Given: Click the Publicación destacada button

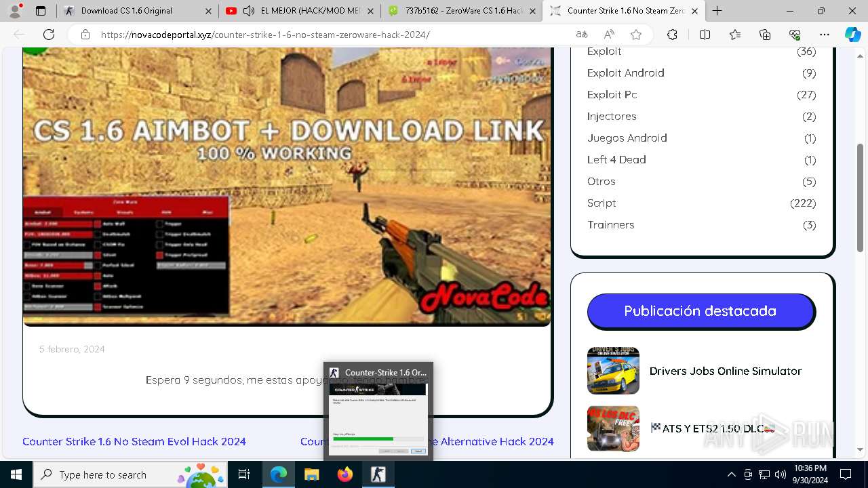Looking at the screenshot, I should [701, 311].
